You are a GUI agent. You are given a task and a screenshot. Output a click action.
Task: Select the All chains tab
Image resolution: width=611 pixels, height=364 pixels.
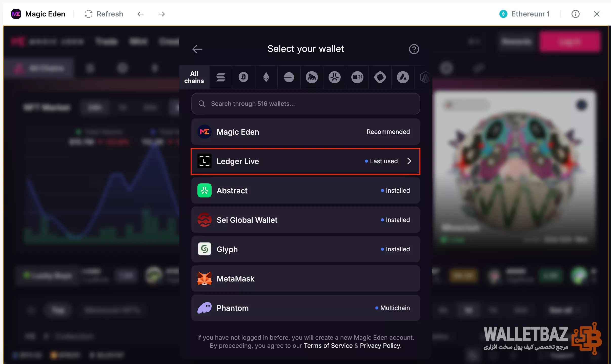(x=194, y=77)
